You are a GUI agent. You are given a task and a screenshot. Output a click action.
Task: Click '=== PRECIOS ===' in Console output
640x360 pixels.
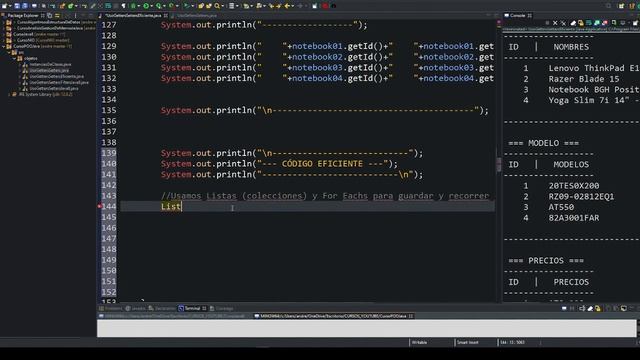pyautogui.click(x=546, y=260)
